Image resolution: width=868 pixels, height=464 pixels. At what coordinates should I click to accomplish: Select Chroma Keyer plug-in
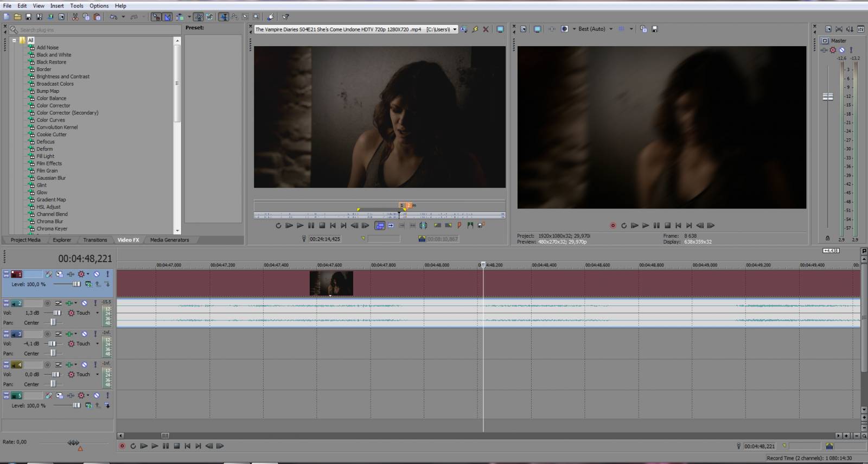pos(52,228)
